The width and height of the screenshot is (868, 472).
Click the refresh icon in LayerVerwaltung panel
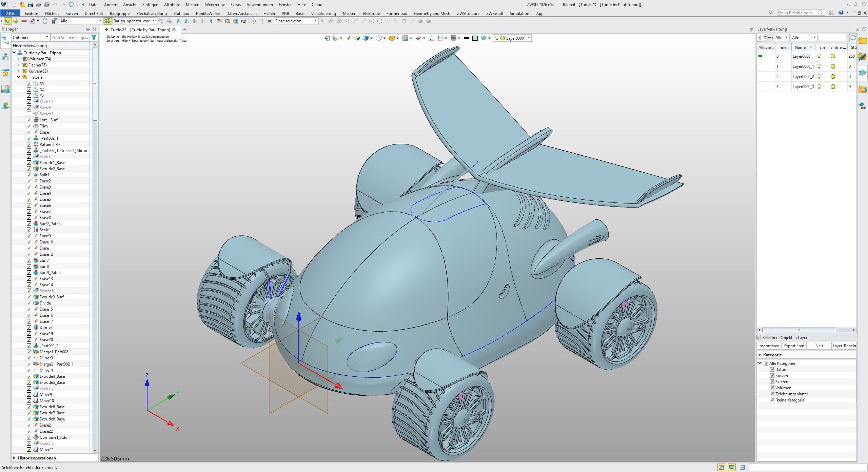pos(853,38)
